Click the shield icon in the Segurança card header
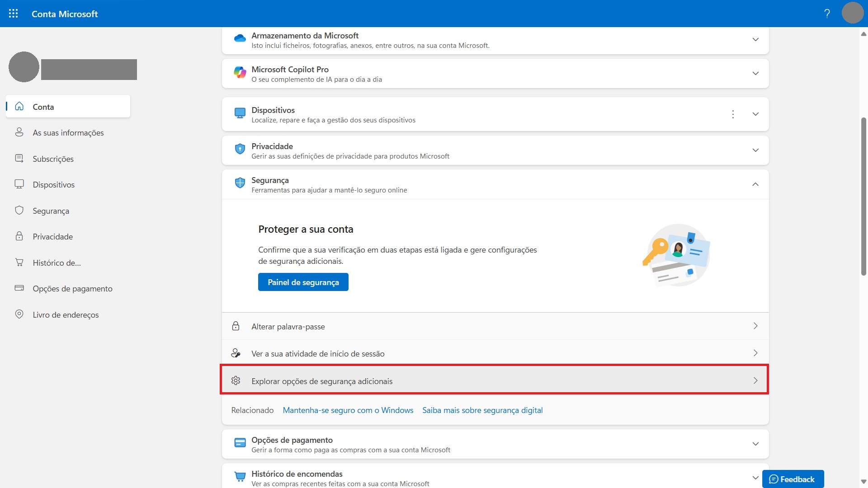This screenshot has width=868, height=488. pos(240,183)
